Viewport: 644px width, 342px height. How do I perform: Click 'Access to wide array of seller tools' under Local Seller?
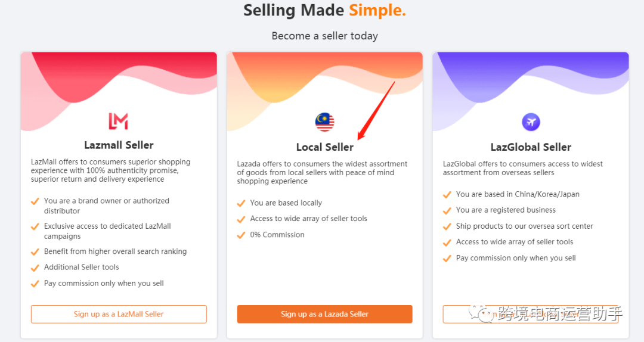point(308,219)
